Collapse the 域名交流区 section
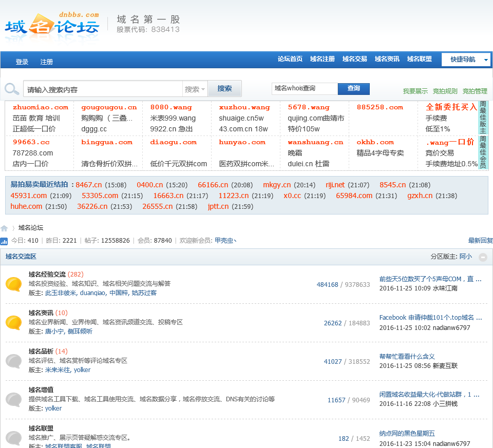The height and width of the screenshot is (448, 493). click(483, 257)
